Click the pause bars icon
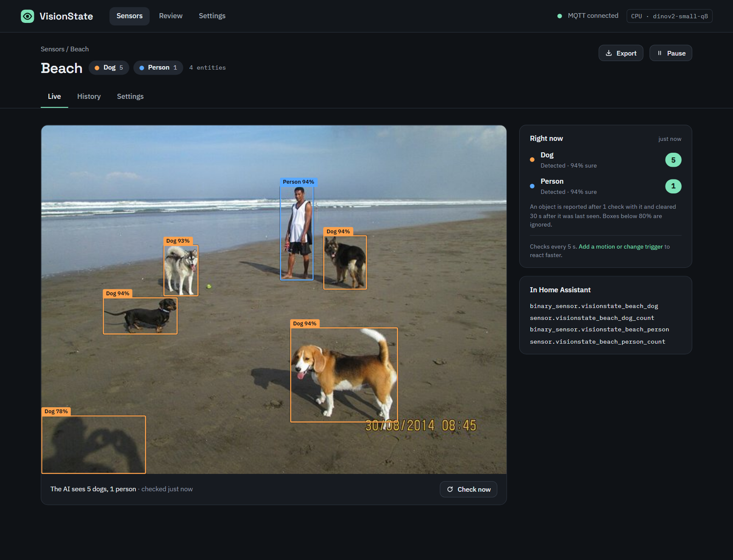Viewport: 733px width, 560px height. coord(660,53)
